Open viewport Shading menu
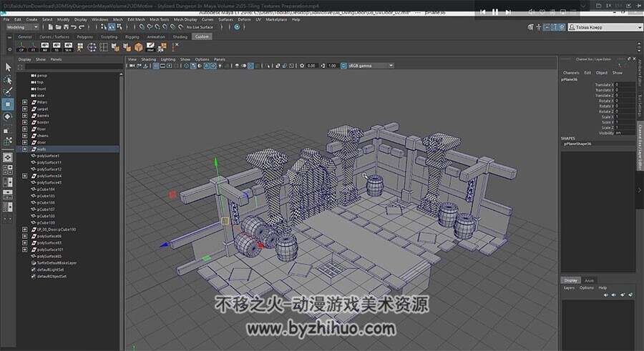644x351 pixels. (x=149, y=59)
